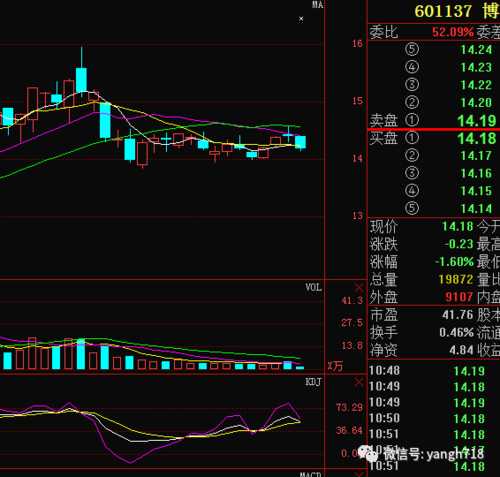Click the 委比 52.09% value
Viewport: 500px width, 477px height.
tap(453, 32)
